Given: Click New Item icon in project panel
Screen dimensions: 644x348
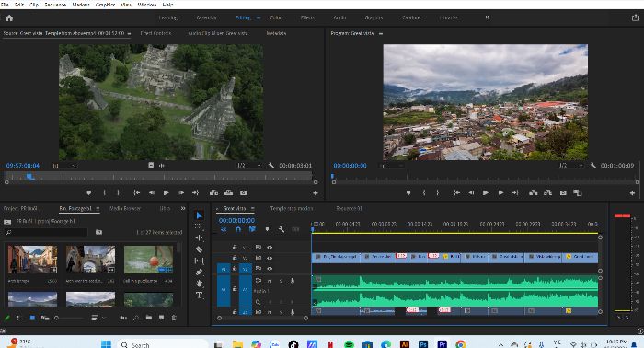Looking at the screenshot, I should (x=161, y=318).
